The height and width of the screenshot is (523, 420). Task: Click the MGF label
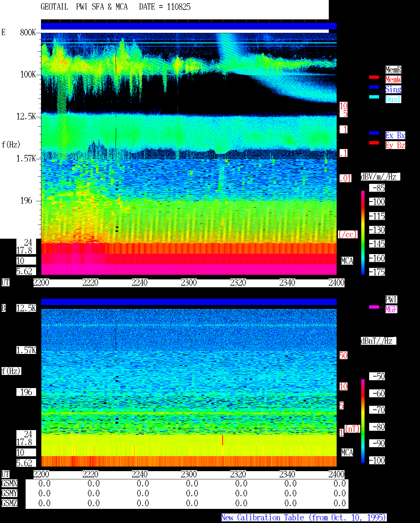point(391,309)
